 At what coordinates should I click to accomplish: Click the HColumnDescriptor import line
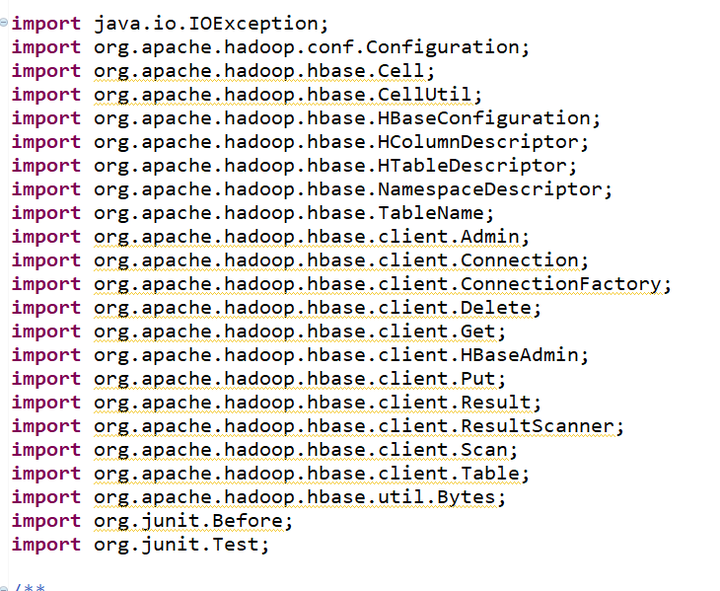coord(341,142)
